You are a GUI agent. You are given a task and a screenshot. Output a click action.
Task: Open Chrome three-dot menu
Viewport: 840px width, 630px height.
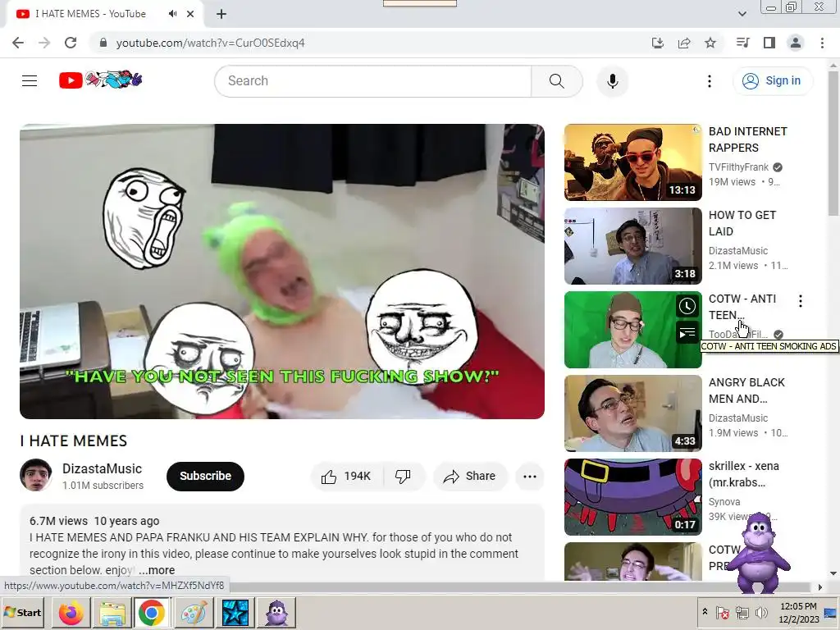click(x=822, y=43)
